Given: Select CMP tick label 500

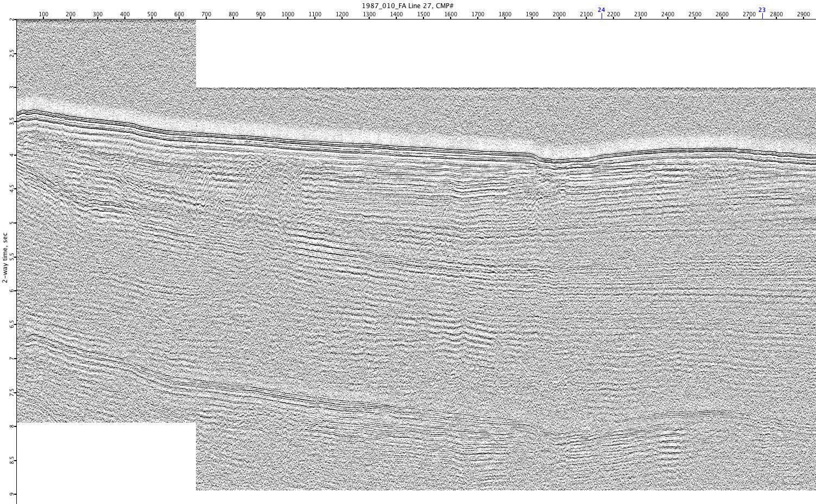Looking at the screenshot, I should 152,15.
